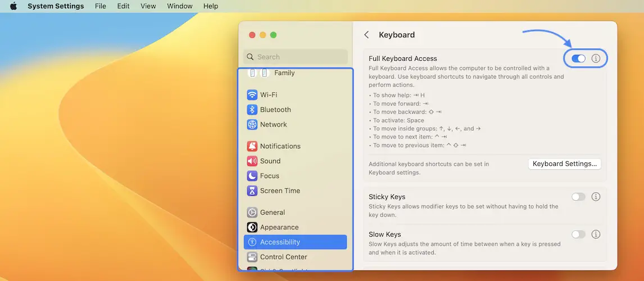Viewport: 644px width, 281px height.
Task: Open the Window menu in menu bar
Action: tap(179, 6)
